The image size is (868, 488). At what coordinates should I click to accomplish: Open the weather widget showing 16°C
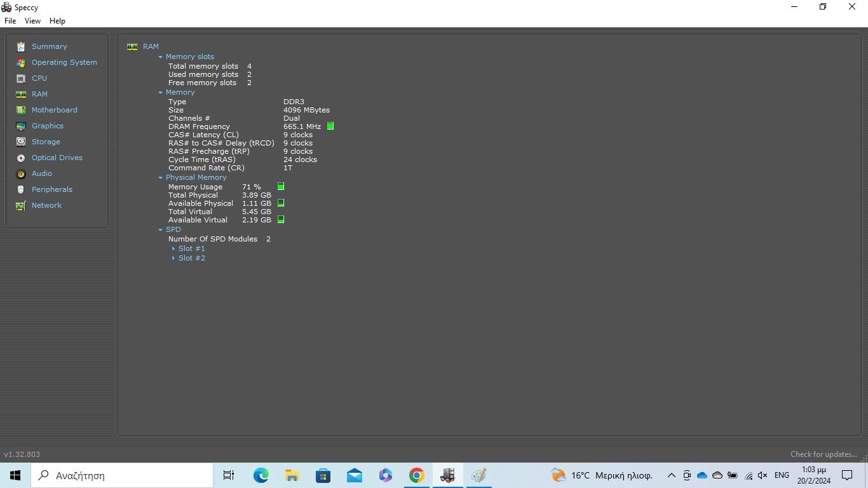click(x=602, y=475)
